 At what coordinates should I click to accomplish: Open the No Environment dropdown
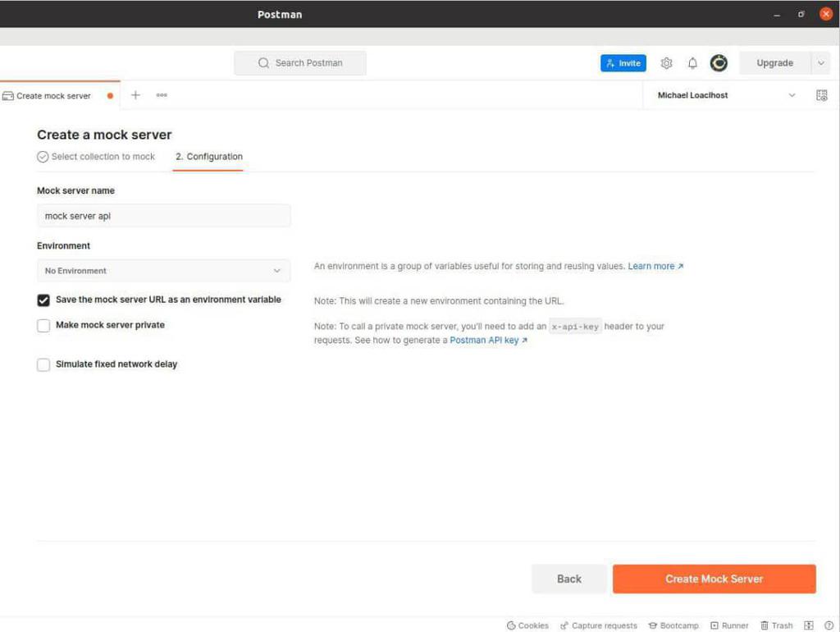coord(163,271)
